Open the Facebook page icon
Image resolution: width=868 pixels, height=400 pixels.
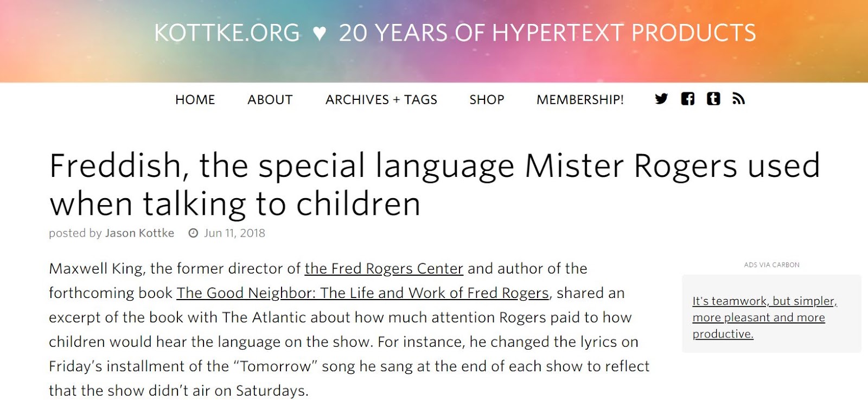tap(687, 99)
